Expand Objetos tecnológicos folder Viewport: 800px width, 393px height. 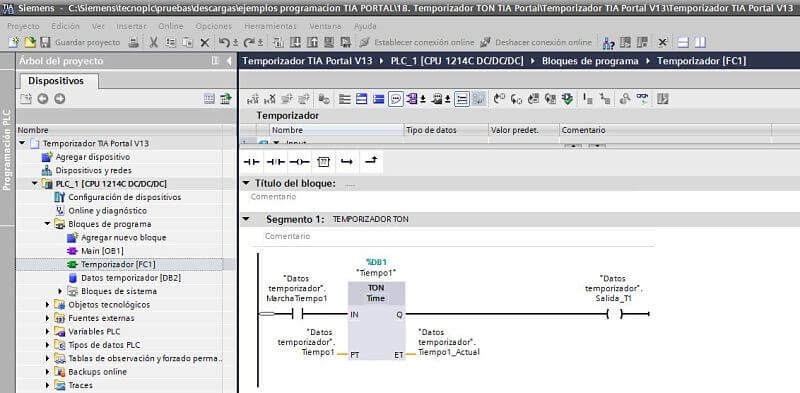pos(47,305)
